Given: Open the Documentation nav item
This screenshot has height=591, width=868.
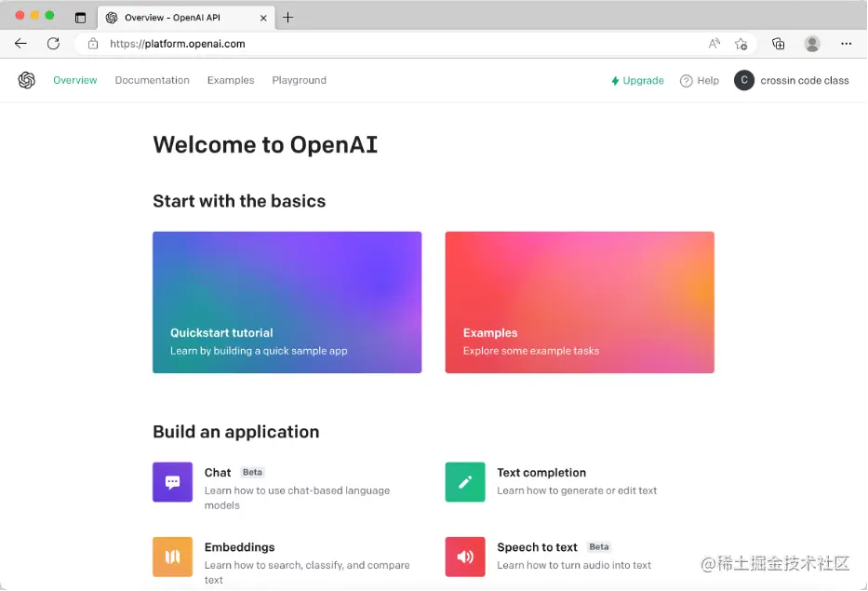Looking at the screenshot, I should (x=153, y=80).
